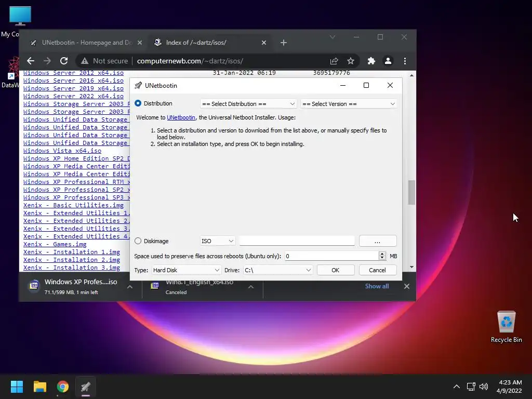
Task: Click the network tray icon
Action: coord(471,387)
